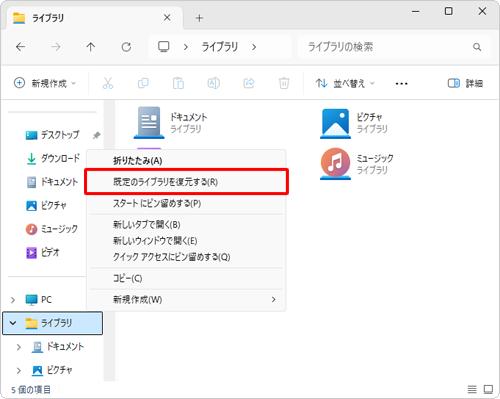Open ドキュメント in quick access list
This screenshot has height=399, width=500.
click(52, 182)
